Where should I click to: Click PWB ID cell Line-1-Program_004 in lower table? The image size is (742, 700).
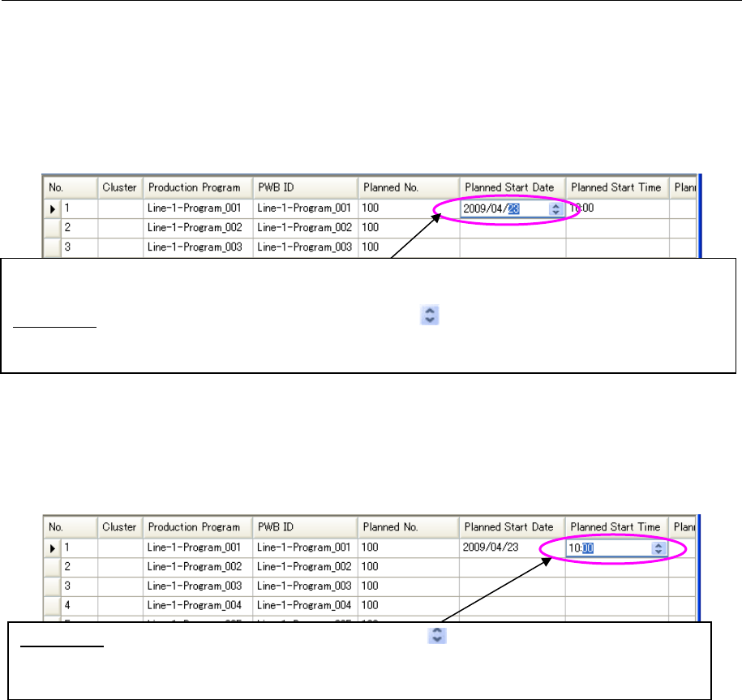[305, 605]
